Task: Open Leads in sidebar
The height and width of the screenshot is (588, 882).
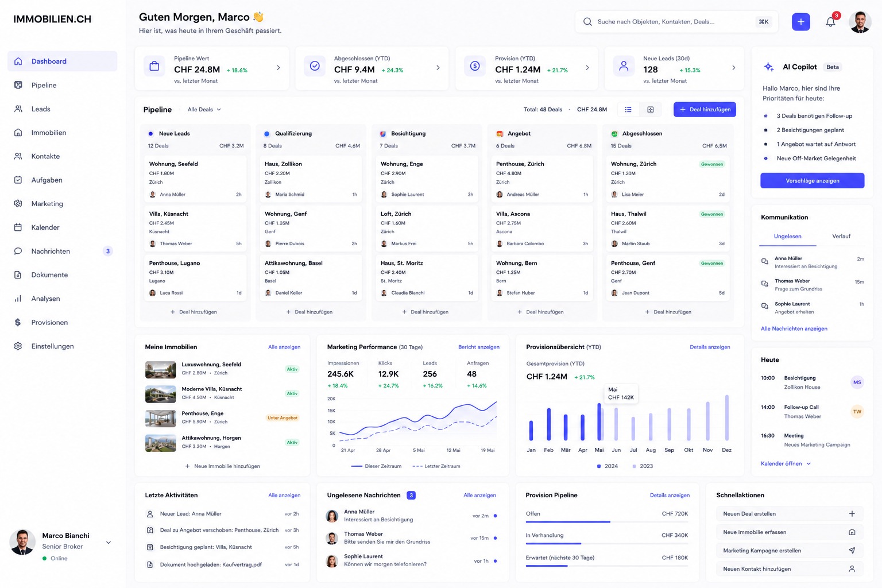Action: click(x=62, y=109)
